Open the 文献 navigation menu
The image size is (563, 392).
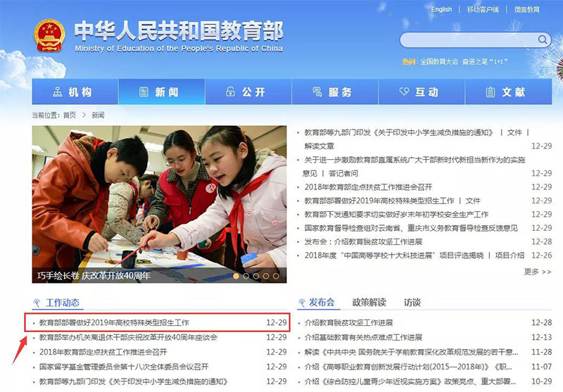508,92
